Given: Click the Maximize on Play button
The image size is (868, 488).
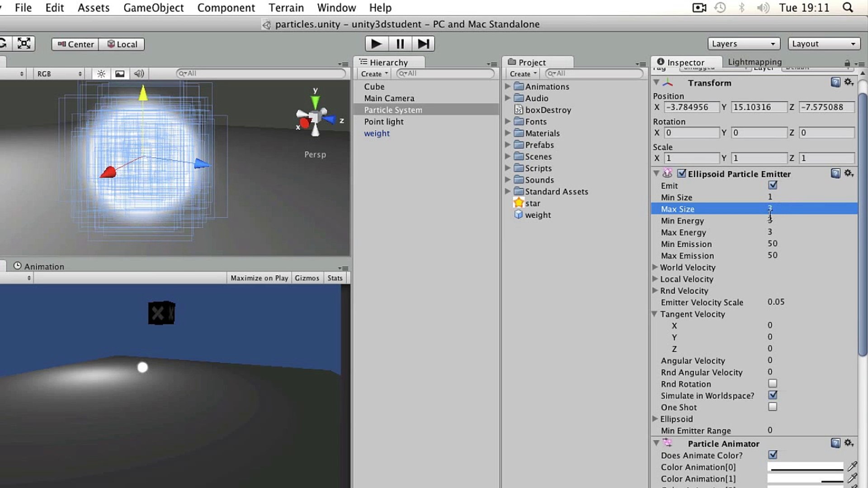Looking at the screenshot, I should click(x=259, y=278).
